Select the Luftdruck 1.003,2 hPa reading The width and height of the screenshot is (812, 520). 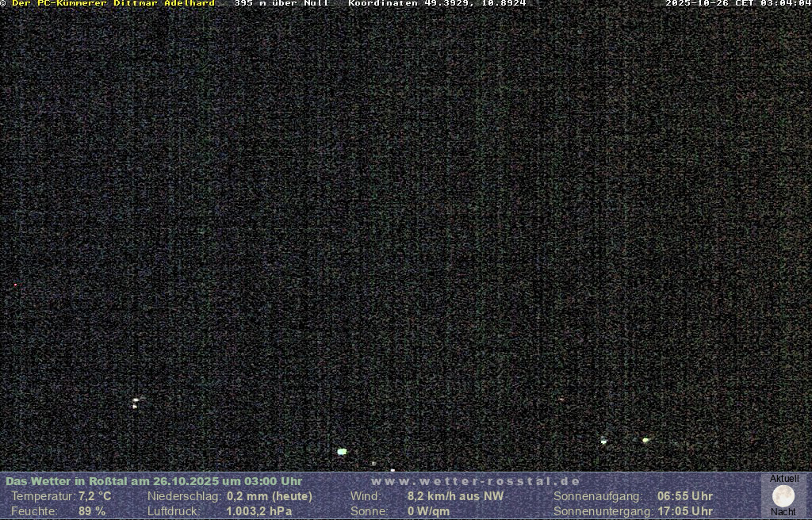point(259,511)
